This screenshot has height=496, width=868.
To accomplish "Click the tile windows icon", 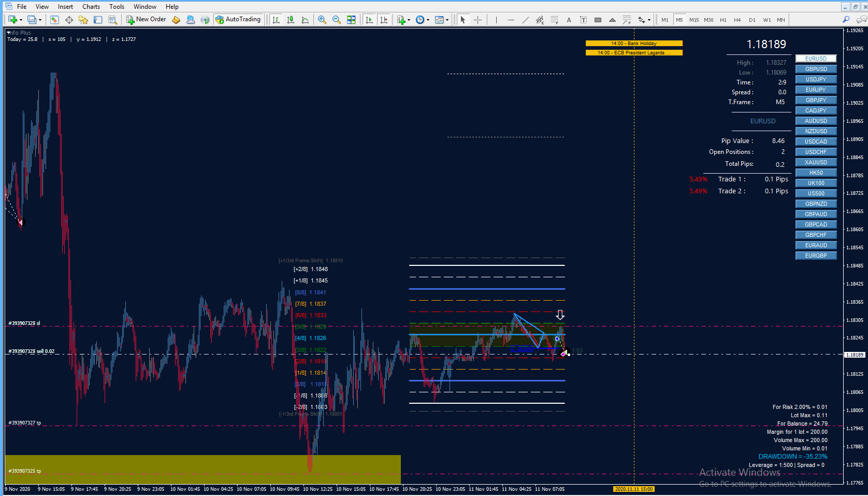I will 351,20.
